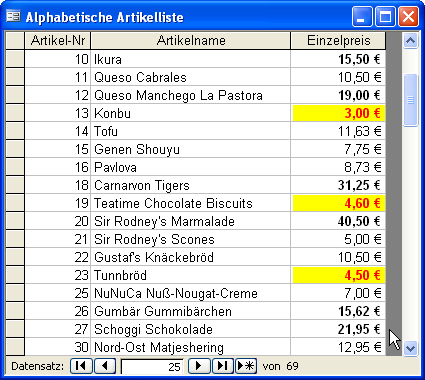425x380 pixels.
Task: Go to the first record
Action: pyautogui.click(x=81, y=366)
